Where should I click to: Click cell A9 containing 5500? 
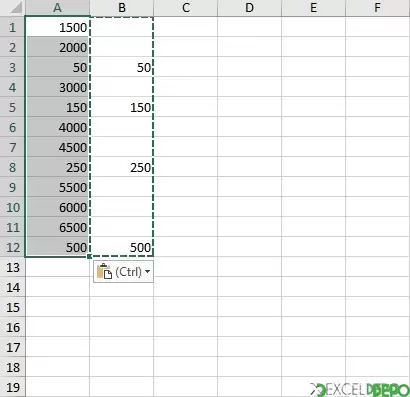(x=57, y=187)
